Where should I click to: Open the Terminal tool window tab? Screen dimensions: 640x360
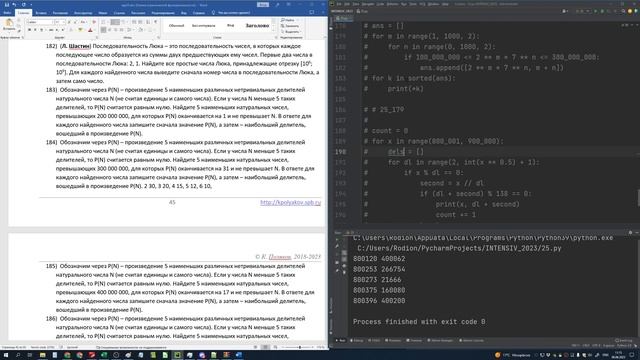click(415, 340)
